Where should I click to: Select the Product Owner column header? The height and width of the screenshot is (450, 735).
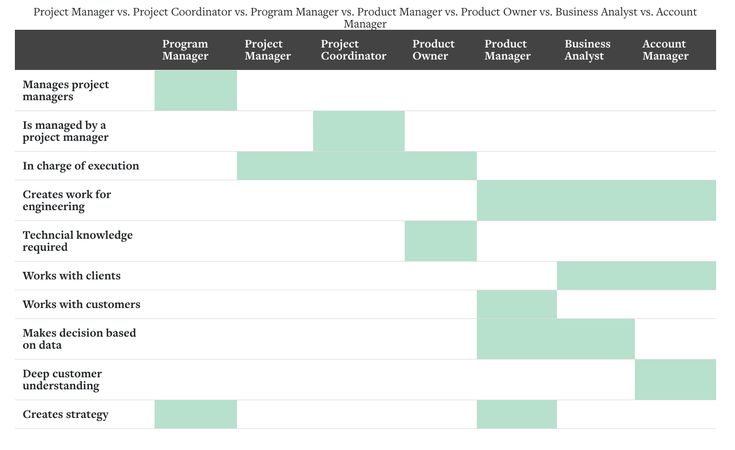click(x=433, y=50)
